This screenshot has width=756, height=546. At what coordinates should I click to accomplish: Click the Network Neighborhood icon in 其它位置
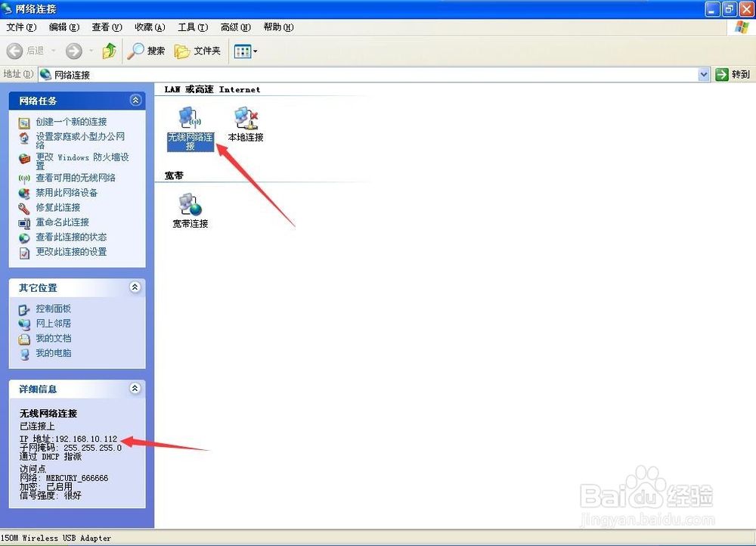pyautogui.click(x=24, y=324)
